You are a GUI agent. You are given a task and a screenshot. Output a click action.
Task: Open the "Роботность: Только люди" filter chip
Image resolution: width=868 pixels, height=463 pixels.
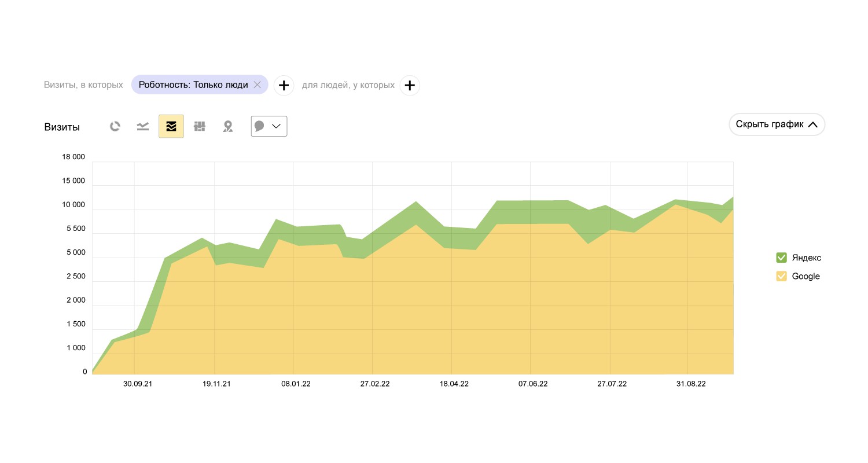[193, 85]
